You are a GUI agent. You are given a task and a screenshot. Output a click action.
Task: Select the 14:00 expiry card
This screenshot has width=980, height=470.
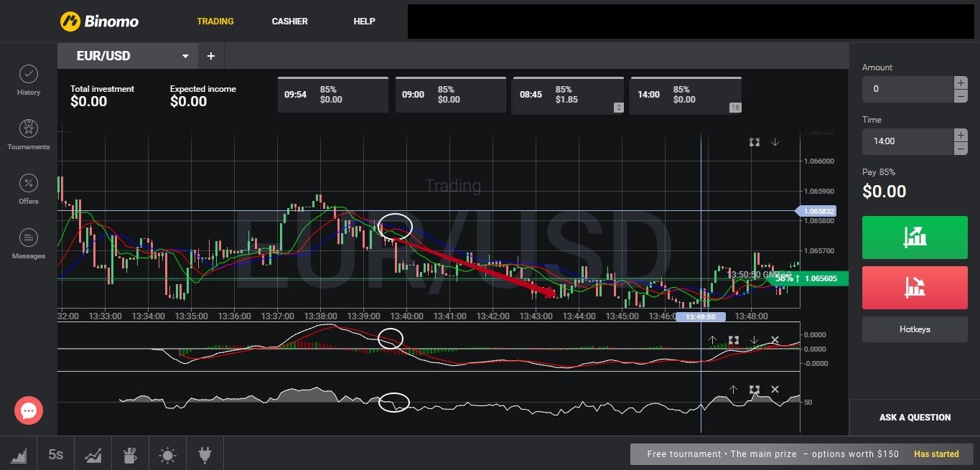tap(686, 95)
